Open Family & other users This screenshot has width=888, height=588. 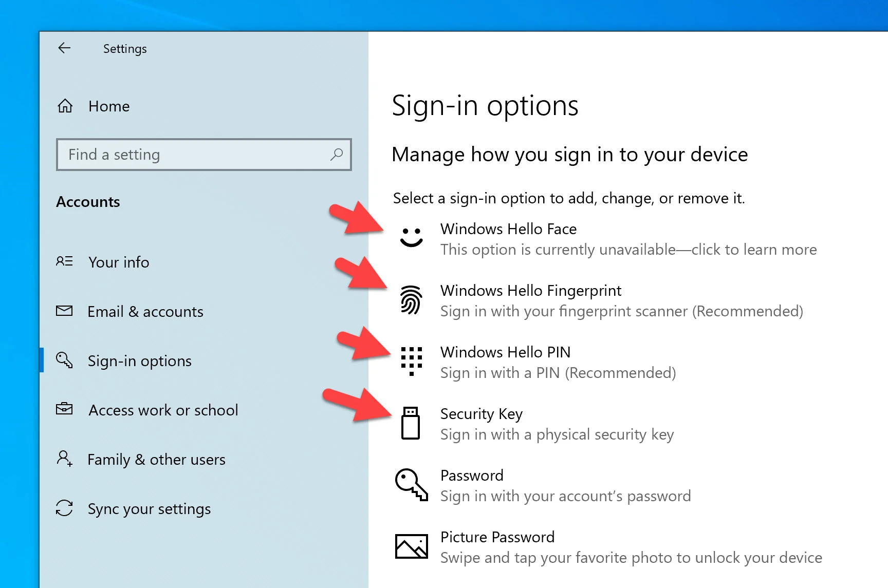point(203,459)
